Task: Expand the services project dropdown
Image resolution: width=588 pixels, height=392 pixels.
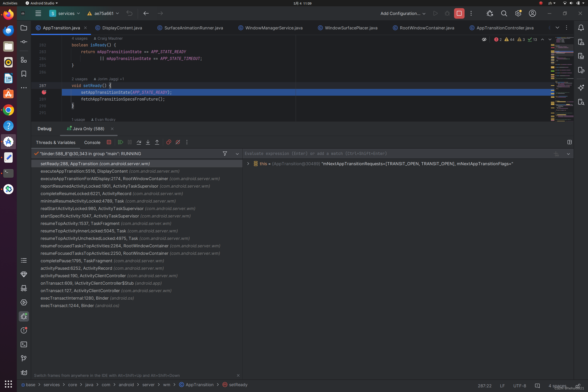Action: click(x=64, y=13)
